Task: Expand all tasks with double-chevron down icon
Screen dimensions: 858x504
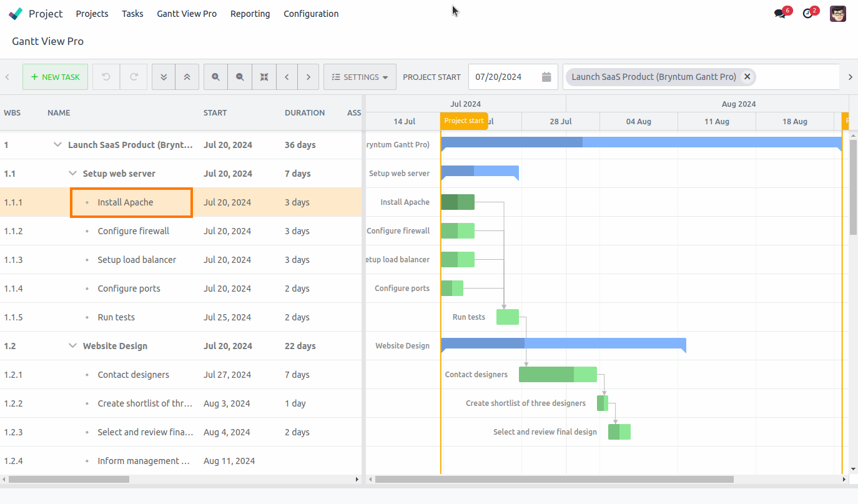Action: [x=163, y=76]
